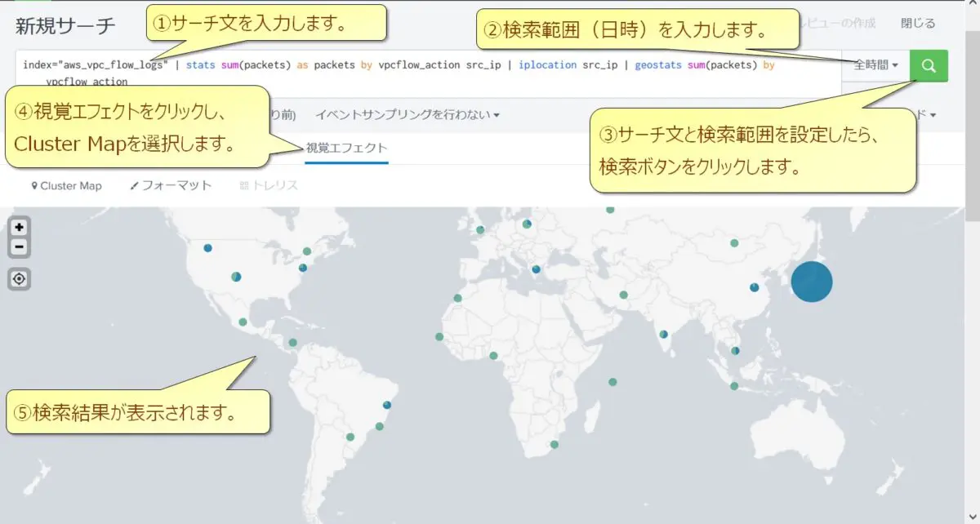Click the レビューの作成 menu item
This screenshot has width=980, height=524.
pos(836,23)
